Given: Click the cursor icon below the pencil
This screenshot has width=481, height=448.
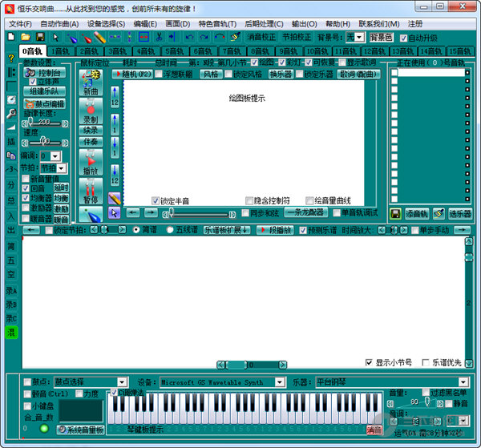Looking at the screenshot, I should pyautogui.click(x=115, y=212).
